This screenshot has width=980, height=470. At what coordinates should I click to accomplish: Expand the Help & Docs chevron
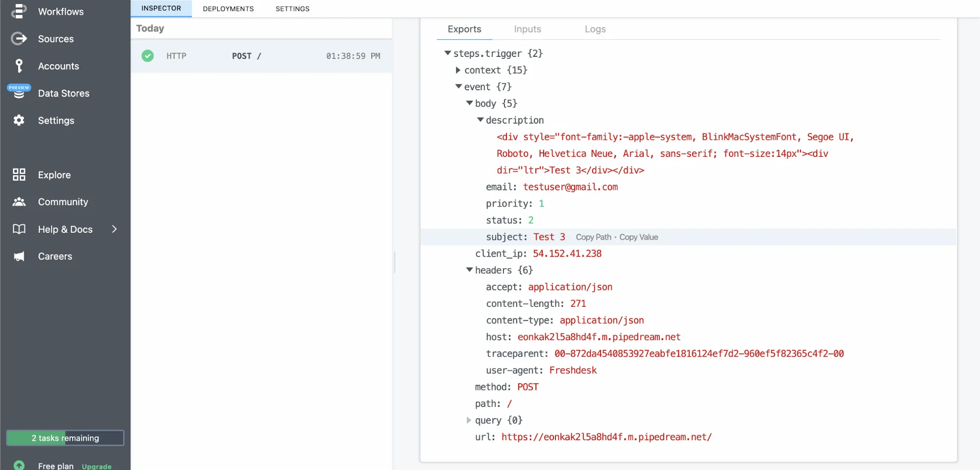pos(114,229)
